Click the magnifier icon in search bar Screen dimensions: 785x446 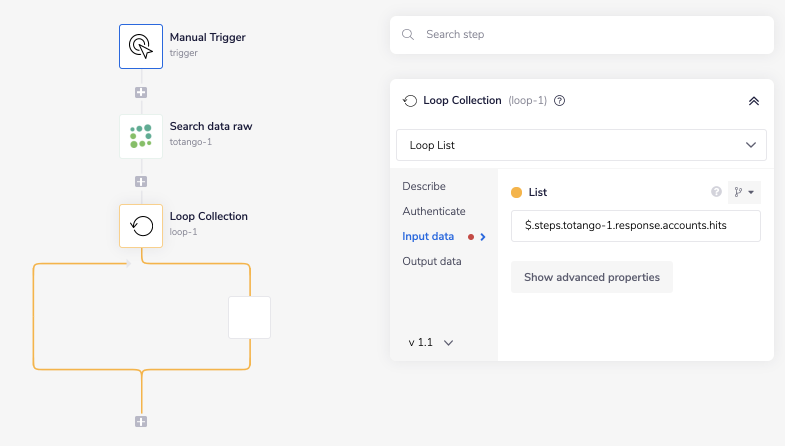tap(408, 34)
